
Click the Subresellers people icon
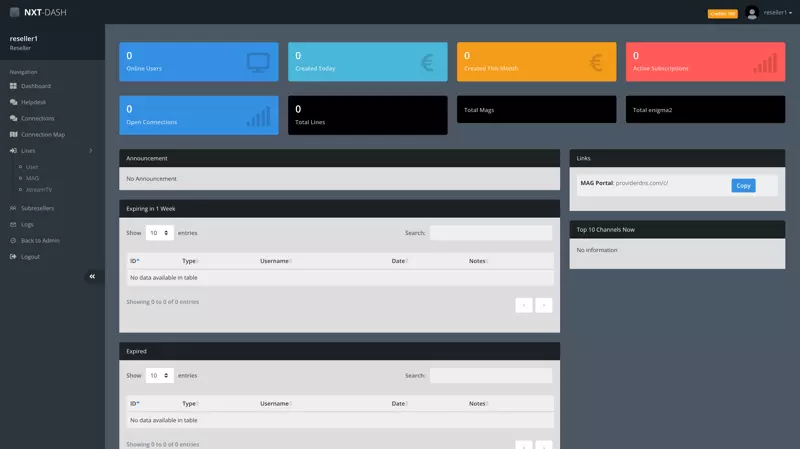click(x=14, y=208)
